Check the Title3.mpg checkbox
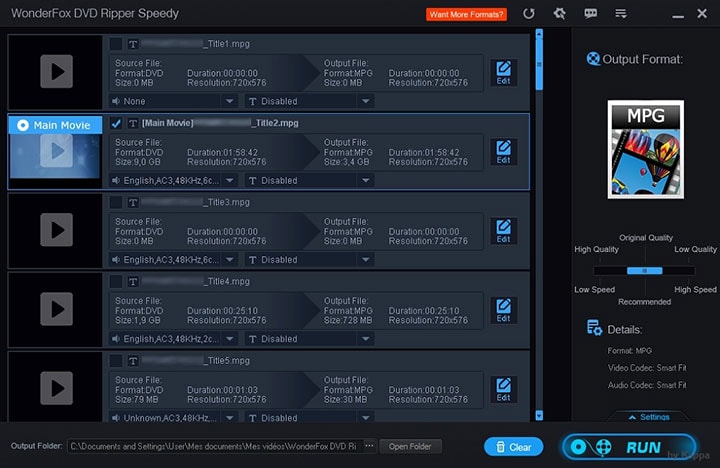 (x=116, y=203)
